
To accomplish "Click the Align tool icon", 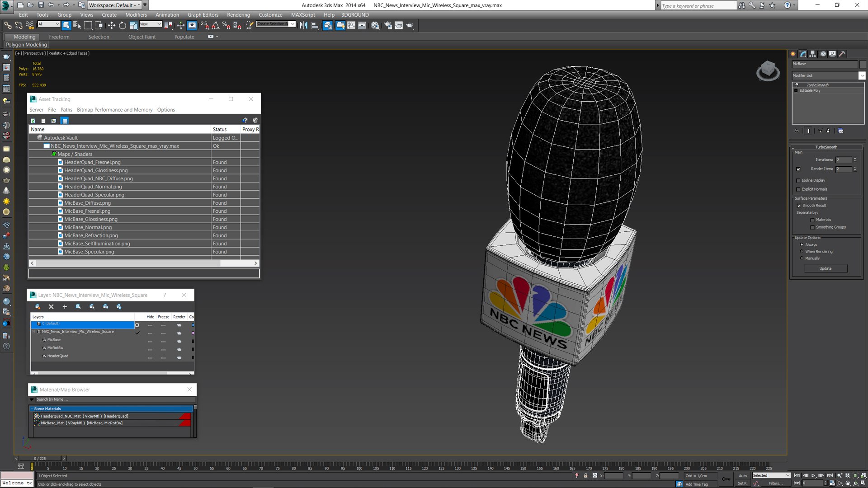I will point(315,25).
